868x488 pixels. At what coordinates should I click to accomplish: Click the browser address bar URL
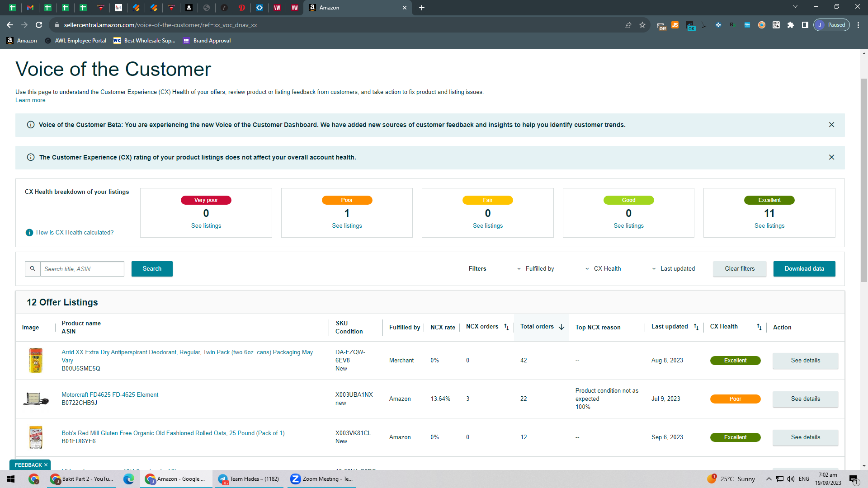click(160, 25)
